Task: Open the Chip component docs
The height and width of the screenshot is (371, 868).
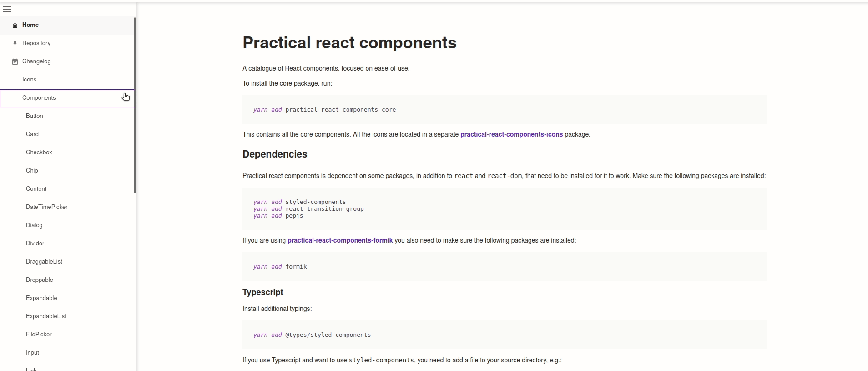Action: (32, 171)
